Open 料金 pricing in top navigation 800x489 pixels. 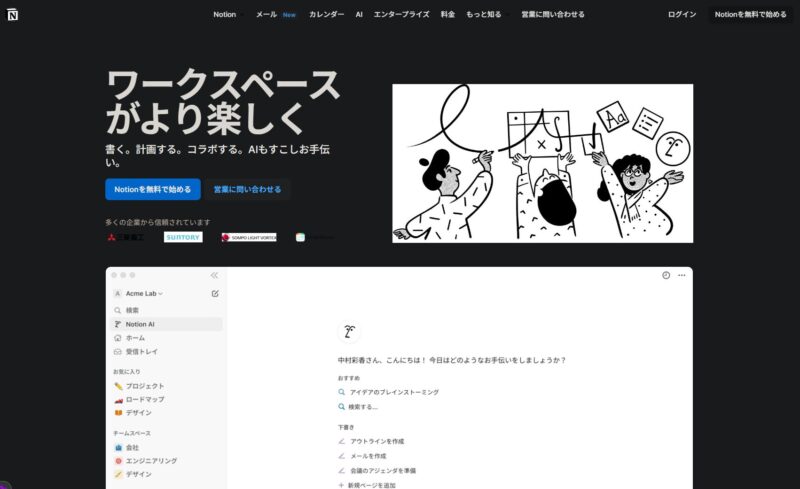coord(447,14)
